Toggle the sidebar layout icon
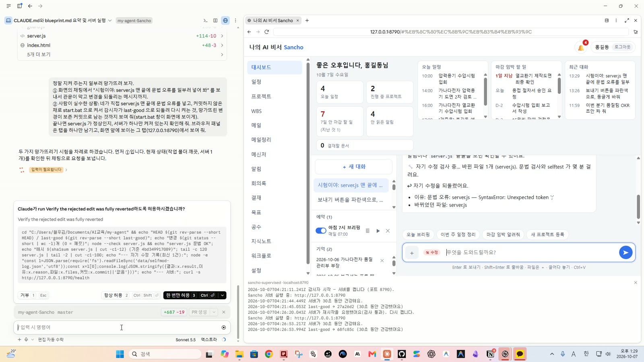This screenshot has width=644, height=362. (x=19, y=6)
